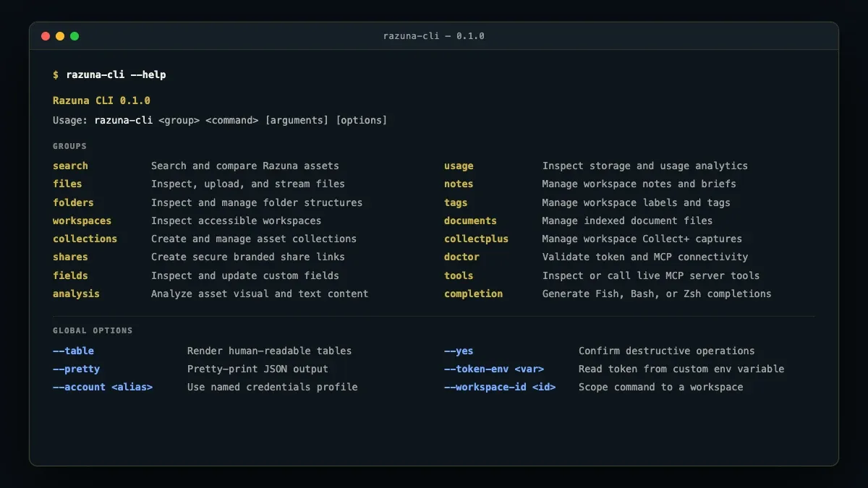The height and width of the screenshot is (488, 868).
Task: Click 'Inspect or call live MCP server tools'
Action: point(651,275)
